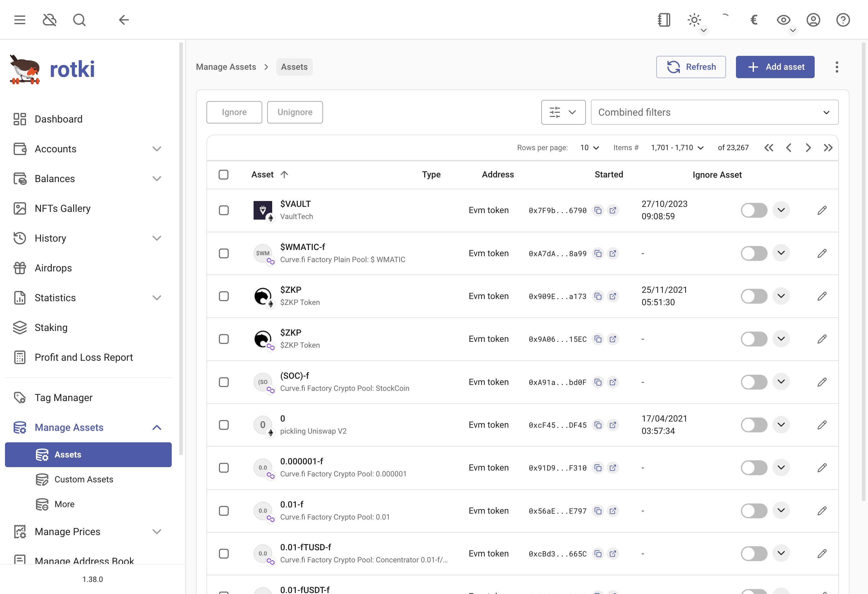
Task: Open the hamburger navigation menu
Action: [x=20, y=20]
